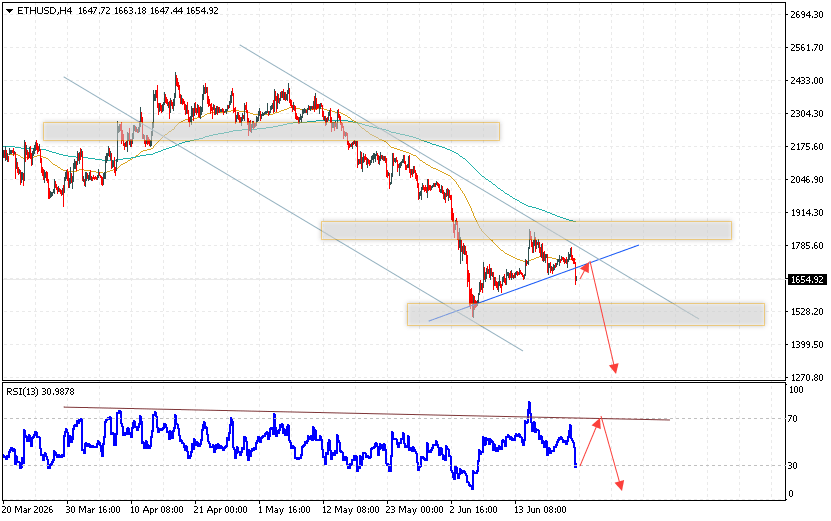Click the 12 May 08:00 time label

(x=350, y=510)
